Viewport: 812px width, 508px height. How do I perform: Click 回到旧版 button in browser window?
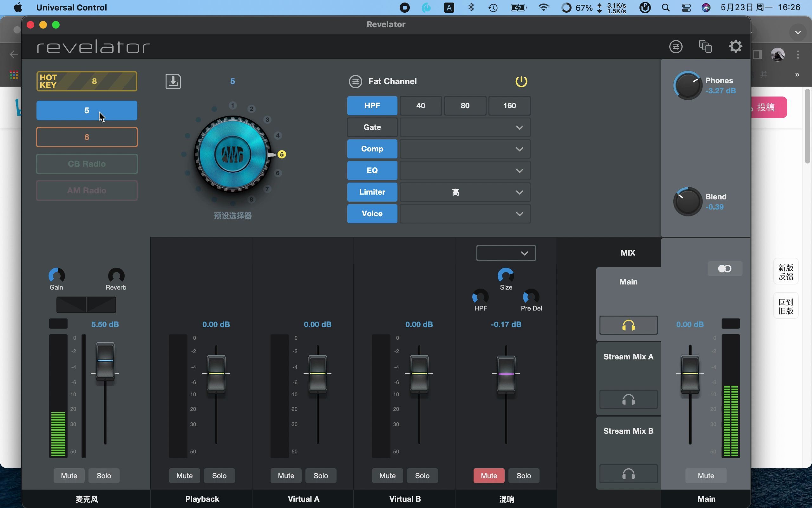pyautogui.click(x=786, y=306)
